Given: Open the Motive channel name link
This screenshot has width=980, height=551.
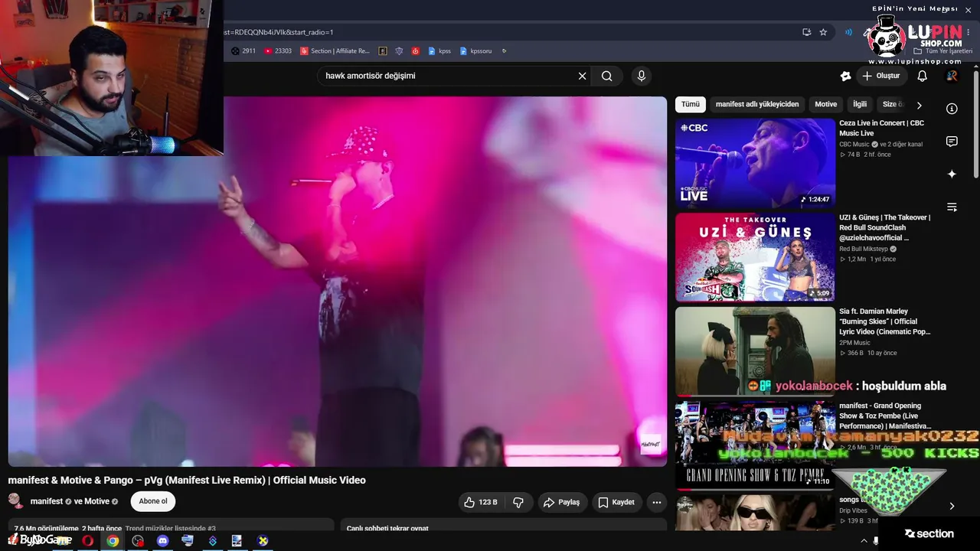Looking at the screenshot, I should [97, 501].
